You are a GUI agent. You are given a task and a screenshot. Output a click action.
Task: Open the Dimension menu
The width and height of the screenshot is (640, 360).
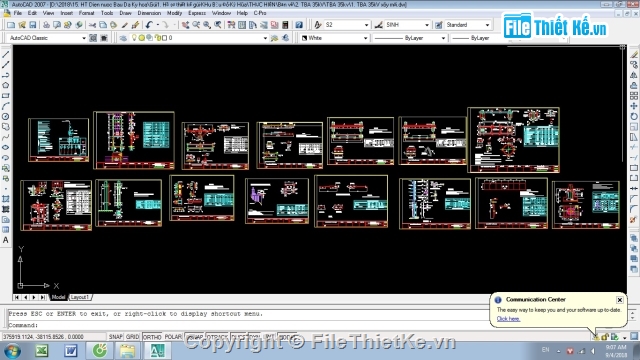click(149, 13)
